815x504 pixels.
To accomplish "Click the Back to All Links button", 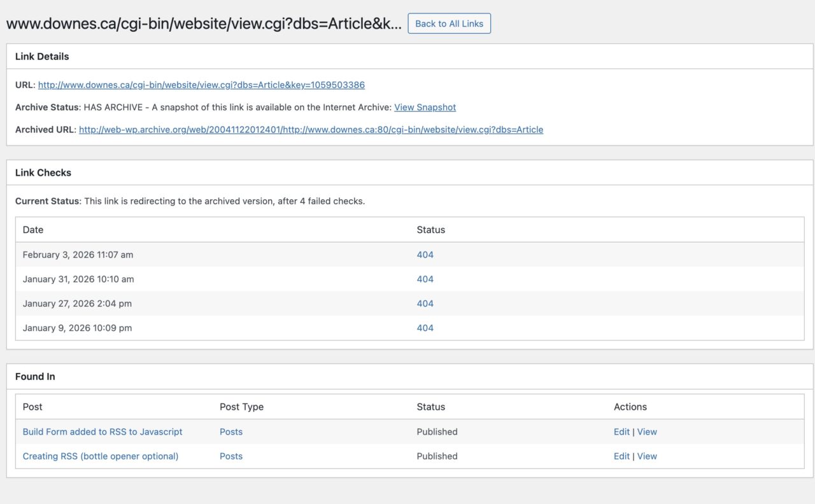I will [x=449, y=24].
